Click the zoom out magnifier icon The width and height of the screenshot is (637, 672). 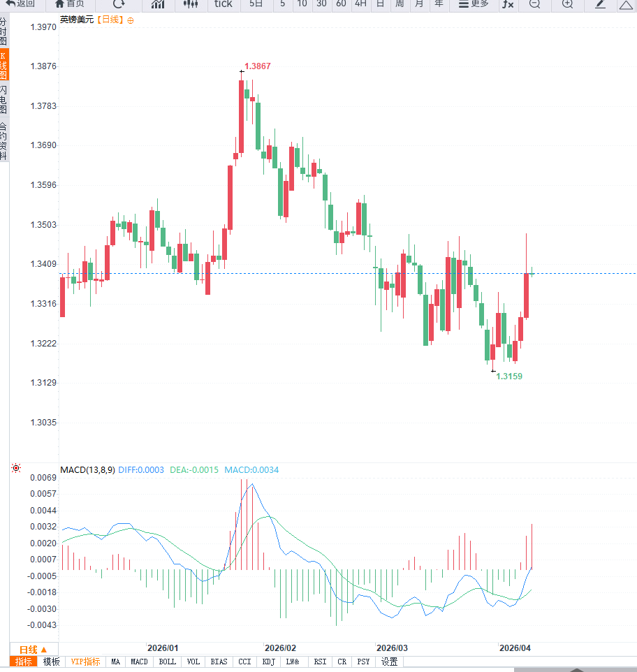[534, 4]
